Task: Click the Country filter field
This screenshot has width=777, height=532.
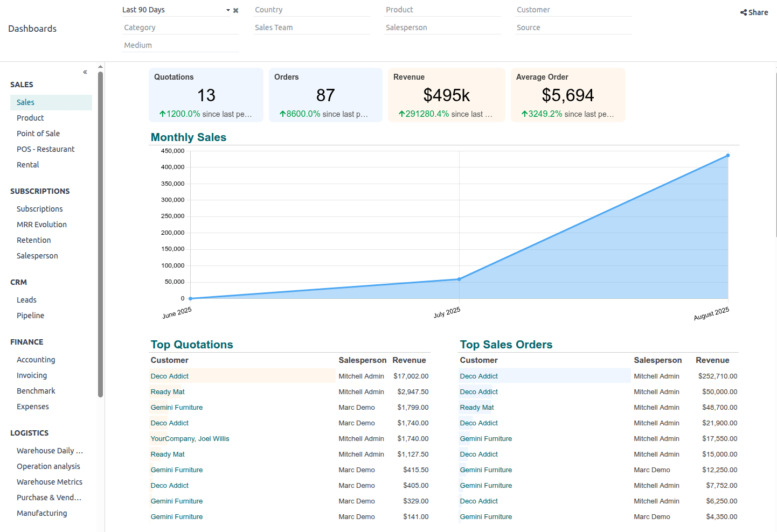Action: pyautogui.click(x=311, y=9)
